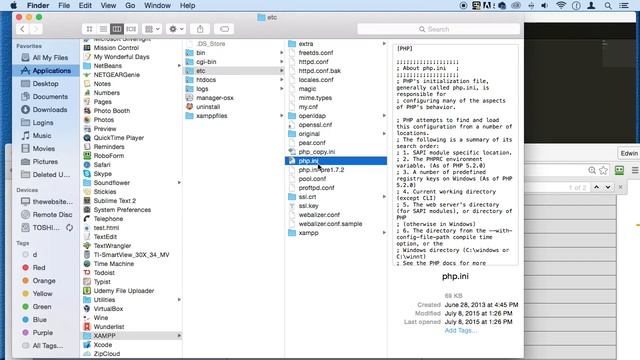The image size is (640, 360).
Task: Expand the extra folder arrow
Action: [x=384, y=44]
